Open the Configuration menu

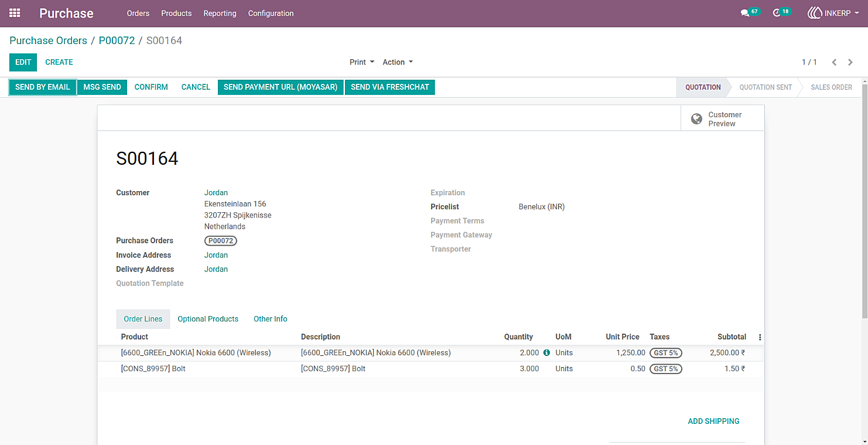(x=271, y=13)
